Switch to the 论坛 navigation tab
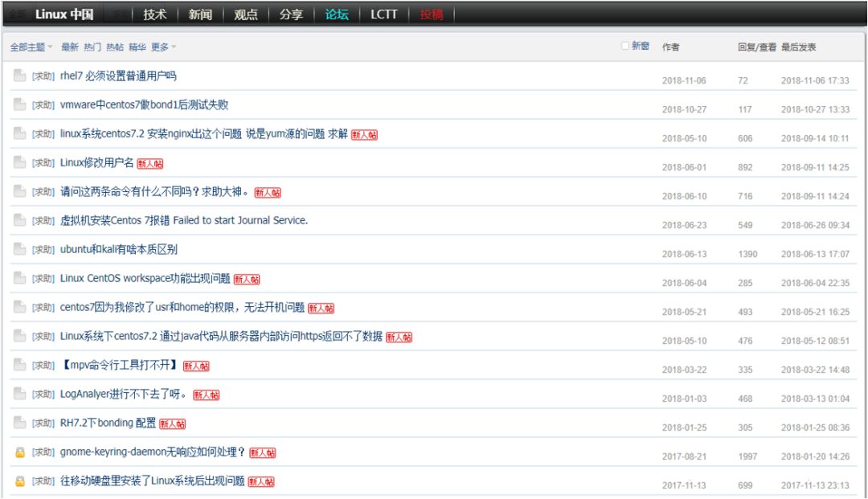868x499 pixels. pyautogui.click(x=337, y=14)
